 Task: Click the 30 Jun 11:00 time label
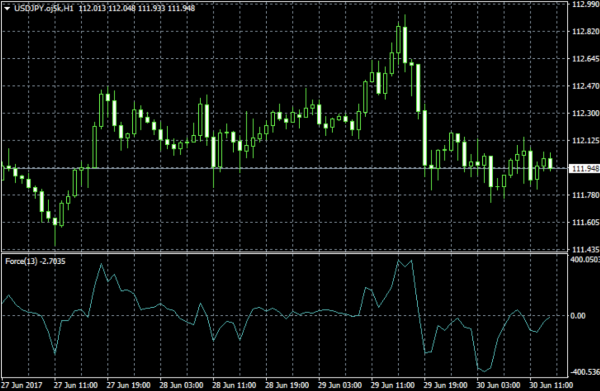[551, 385]
